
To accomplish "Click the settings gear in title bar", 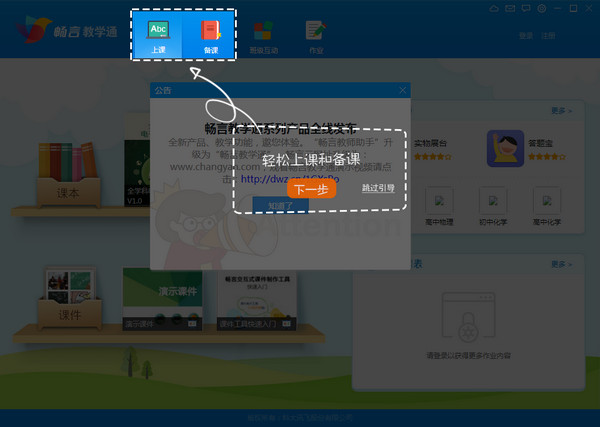I will click(541, 9).
